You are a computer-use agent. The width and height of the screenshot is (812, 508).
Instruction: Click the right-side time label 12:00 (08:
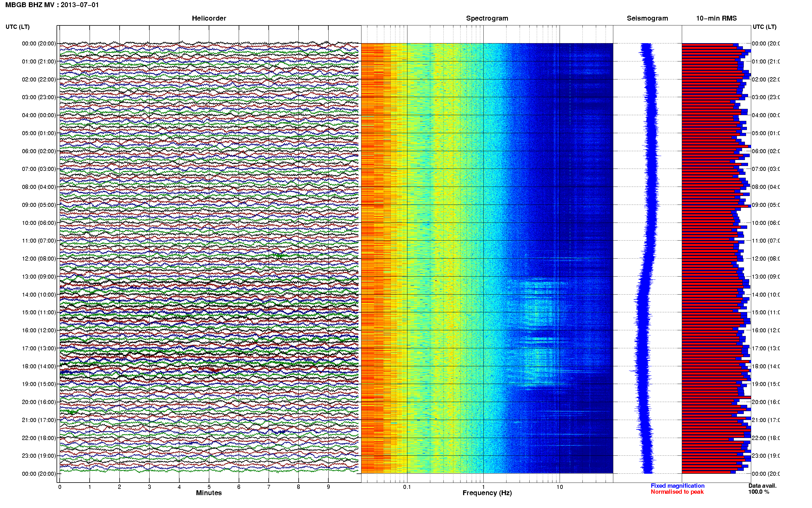[x=766, y=259]
